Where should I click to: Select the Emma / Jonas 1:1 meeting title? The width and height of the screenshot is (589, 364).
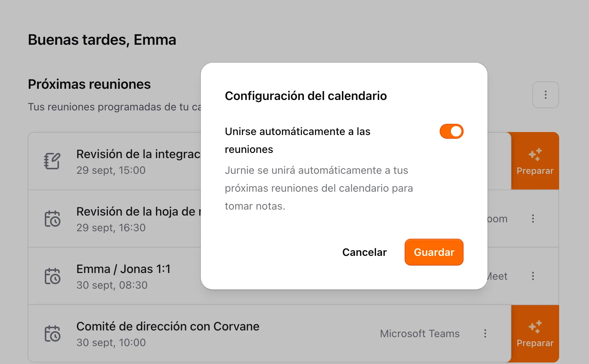124,269
